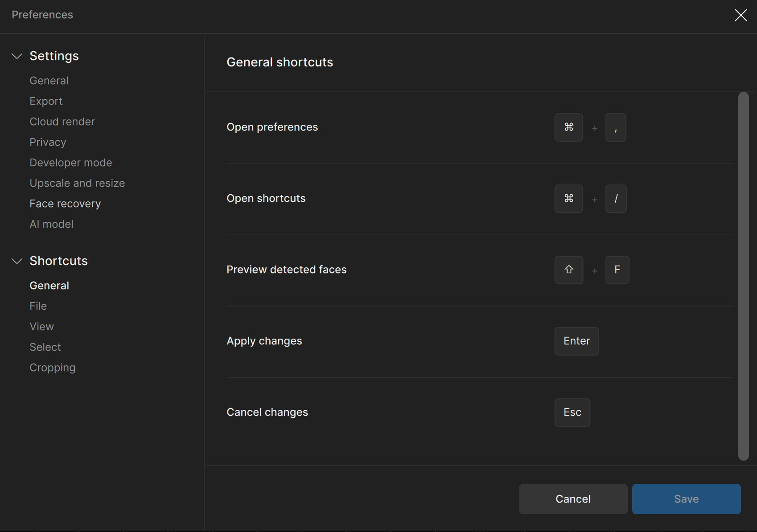
Task: Open the Developer mode settings page
Action: click(70, 163)
